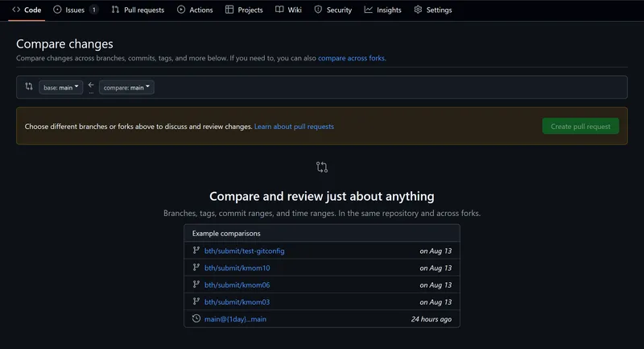Open the Insights tab
Screen dimensions: 644x349
(x=382, y=10)
